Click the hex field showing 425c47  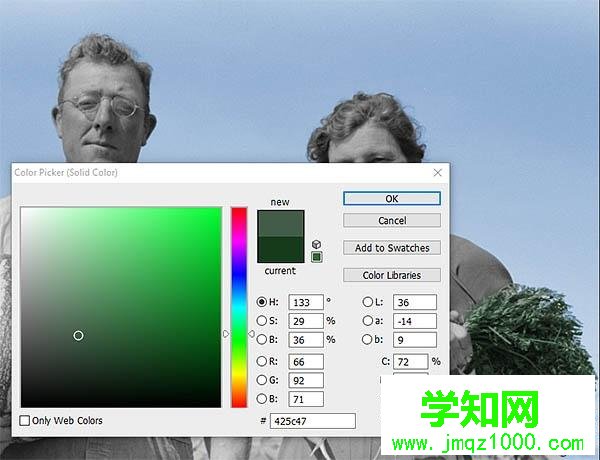[x=313, y=421]
